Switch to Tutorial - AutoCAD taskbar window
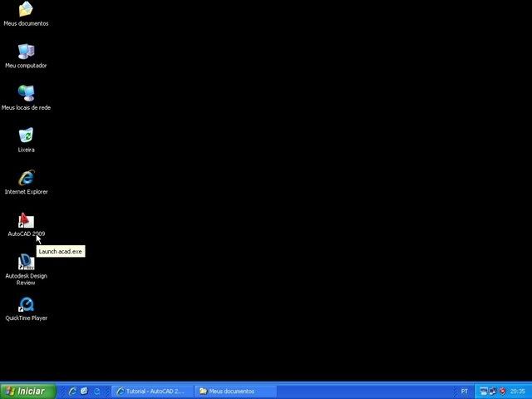 tap(153, 391)
